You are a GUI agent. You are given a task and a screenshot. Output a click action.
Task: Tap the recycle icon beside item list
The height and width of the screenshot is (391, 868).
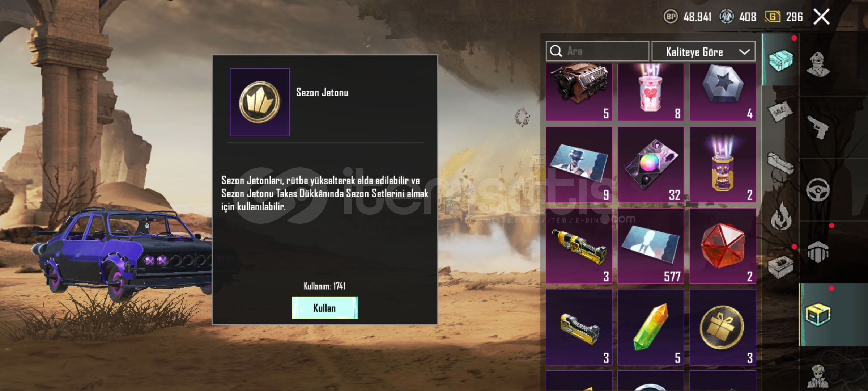click(522, 117)
